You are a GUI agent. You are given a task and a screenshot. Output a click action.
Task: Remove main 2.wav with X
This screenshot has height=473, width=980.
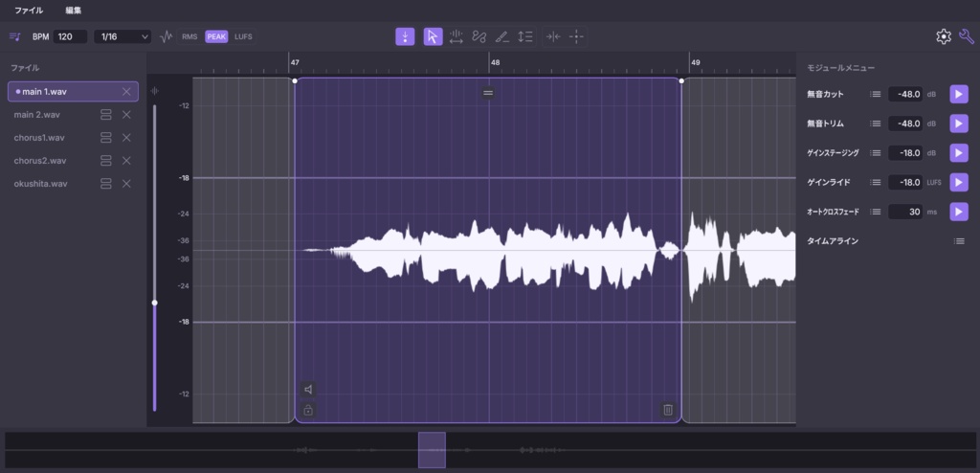click(127, 115)
